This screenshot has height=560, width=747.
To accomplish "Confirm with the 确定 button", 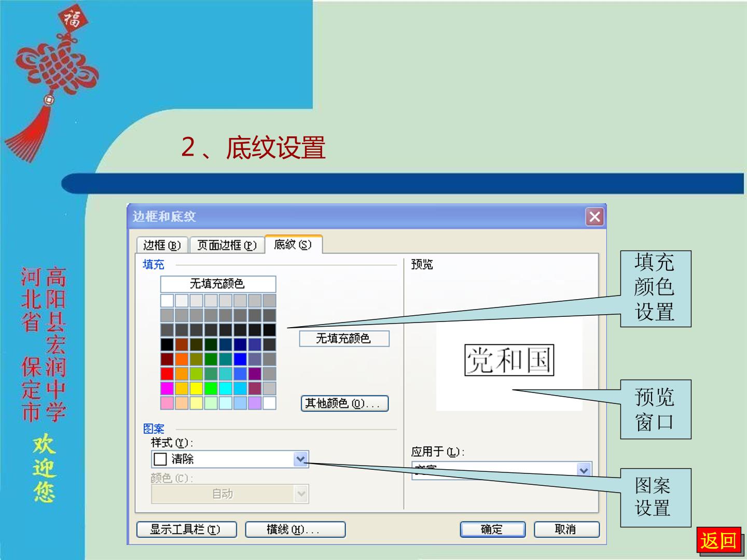I will pyautogui.click(x=492, y=529).
